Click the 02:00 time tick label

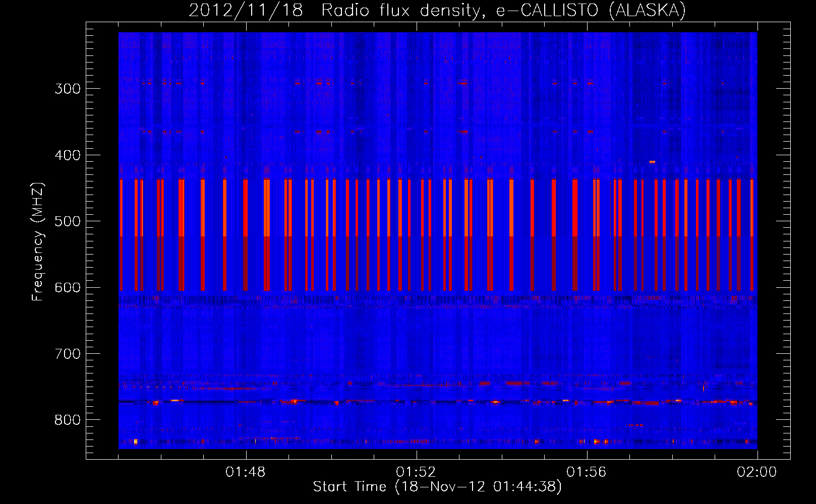tap(757, 472)
